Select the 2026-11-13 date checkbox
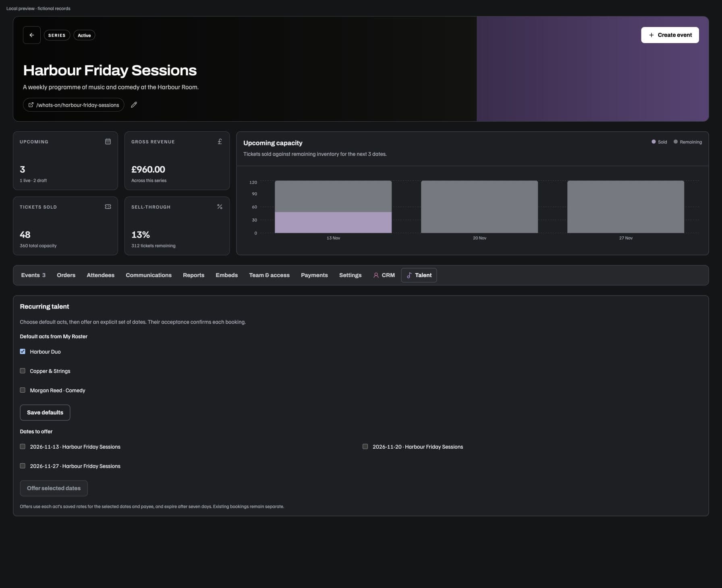The width and height of the screenshot is (722, 588). click(23, 447)
